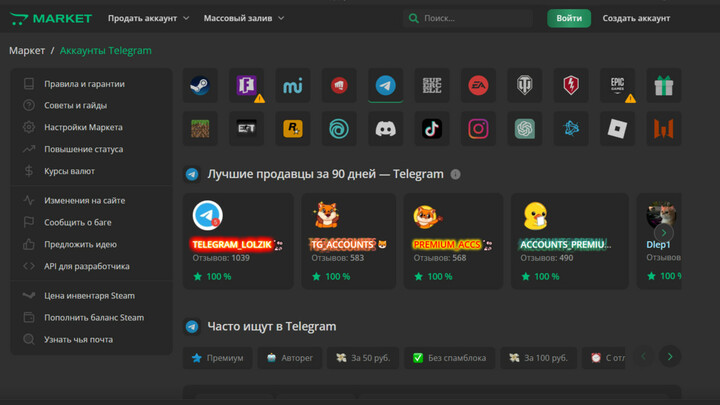Select Сообщить о баге sidebar item
The width and height of the screenshot is (720, 405).
[91, 223]
